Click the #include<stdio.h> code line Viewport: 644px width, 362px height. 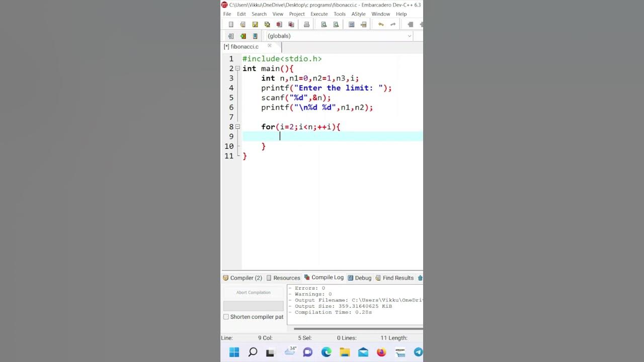(282, 59)
